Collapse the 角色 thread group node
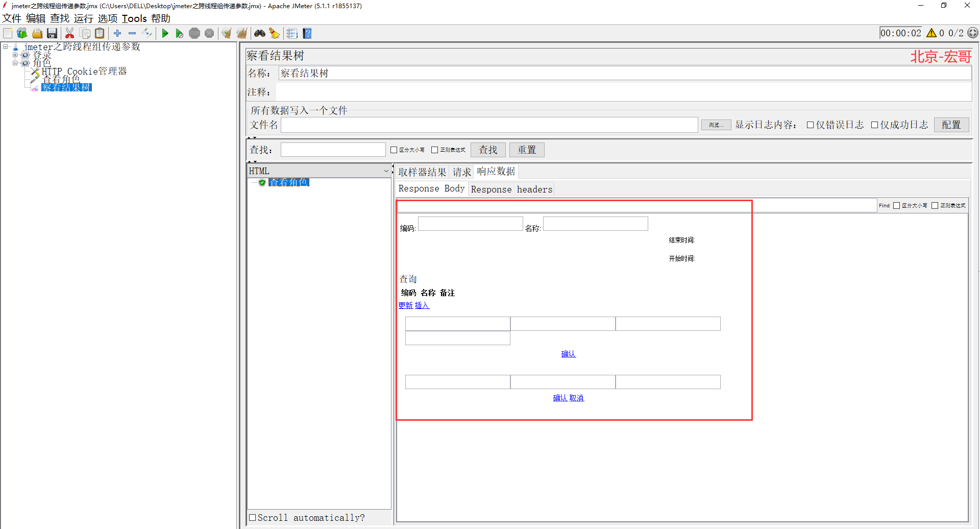This screenshot has height=529, width=980. point(15,63)
